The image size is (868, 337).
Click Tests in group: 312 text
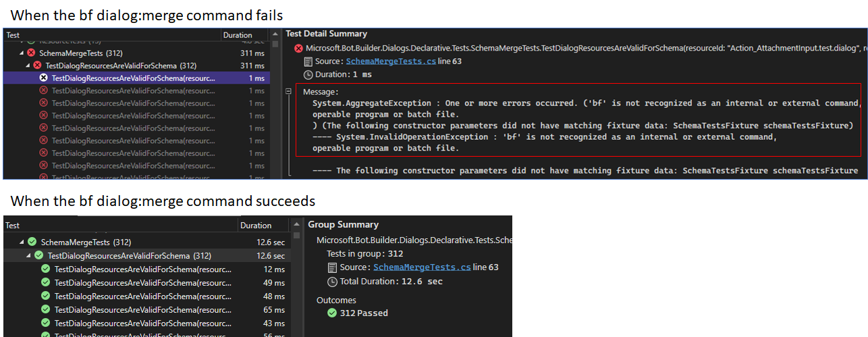point(365,253)
